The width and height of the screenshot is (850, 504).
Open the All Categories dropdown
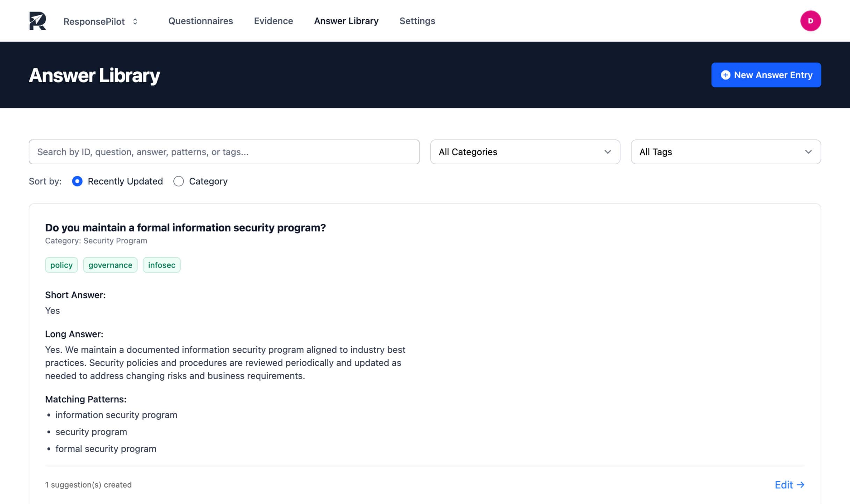[x=524, y=152]
